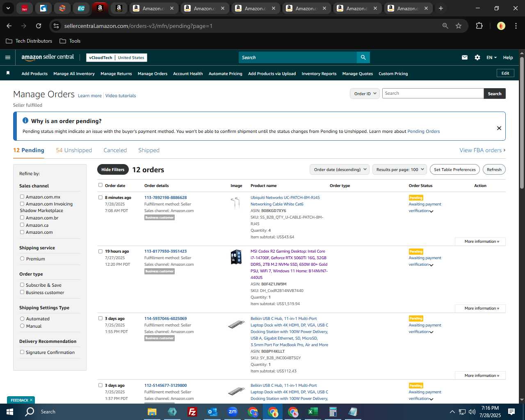Open Manage Quotes menu item
This screenshot has height=420, width=525.
[358, 74]
